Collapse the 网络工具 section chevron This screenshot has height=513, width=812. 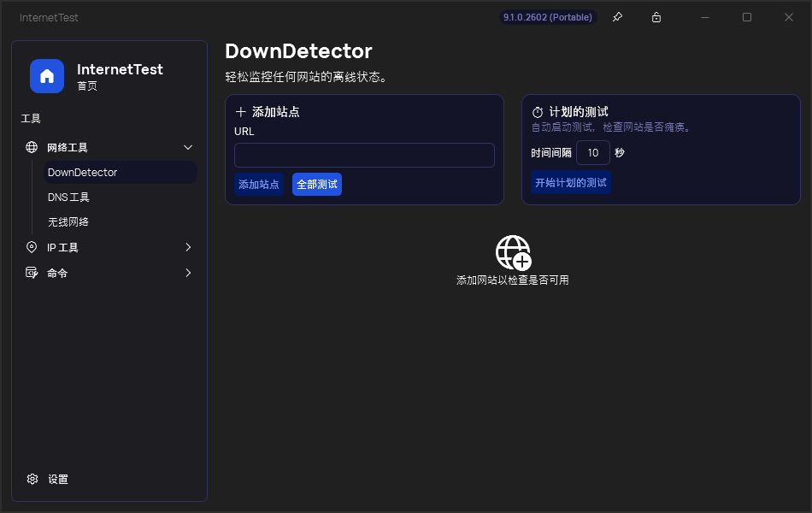[188, 146]
